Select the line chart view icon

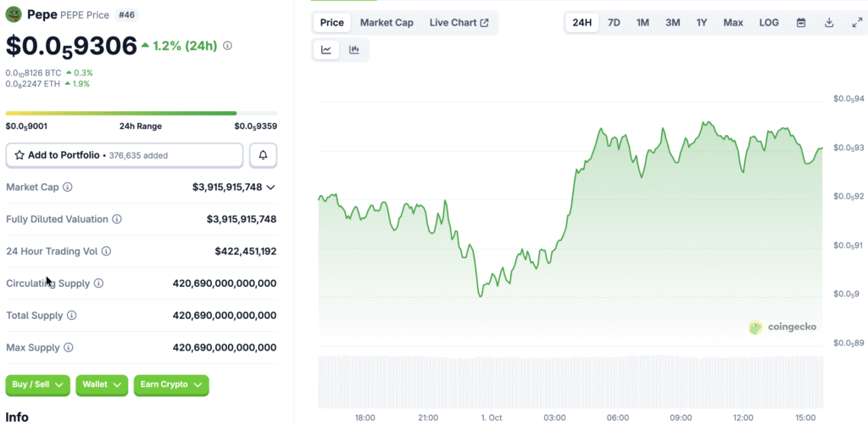[326, 50]
